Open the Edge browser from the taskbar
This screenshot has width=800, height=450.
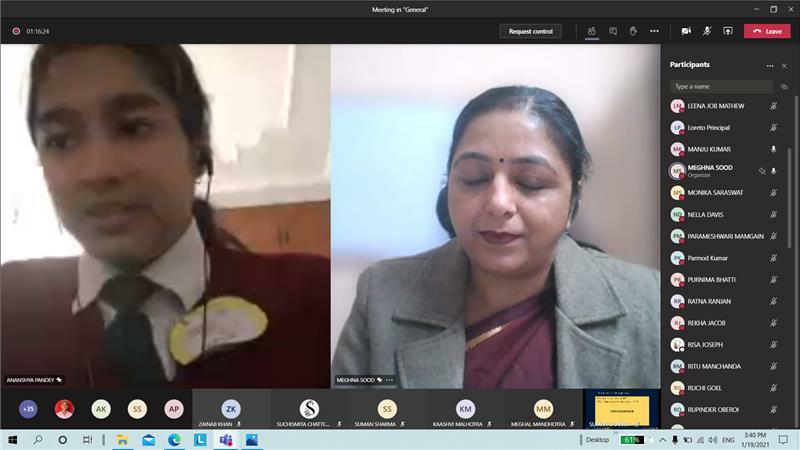174,439
